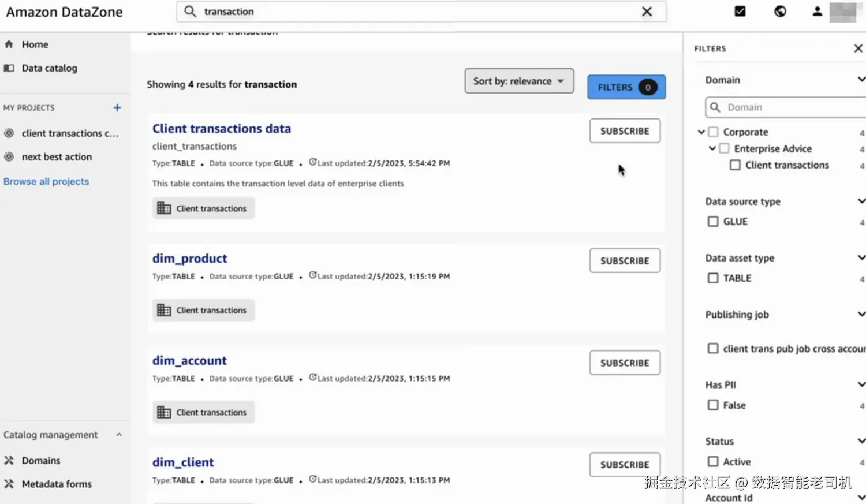Open the dim_product asset title
Viewport: 866px width, 504px height.
189,259
